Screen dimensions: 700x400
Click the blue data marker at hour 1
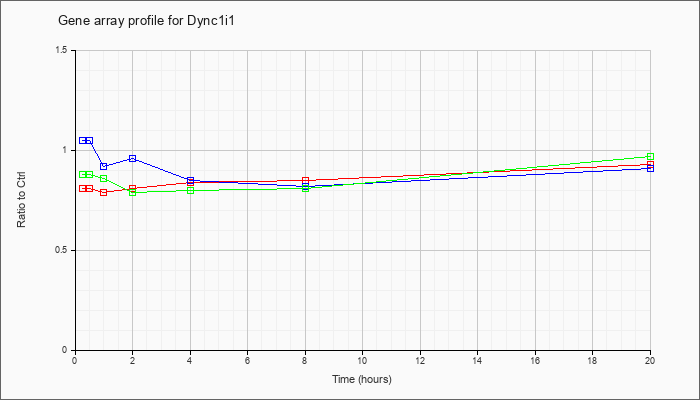tap(104, 166)
